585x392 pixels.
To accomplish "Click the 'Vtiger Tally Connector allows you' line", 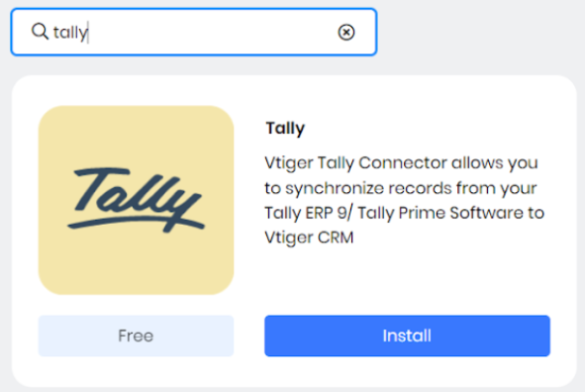I will 401,163.
